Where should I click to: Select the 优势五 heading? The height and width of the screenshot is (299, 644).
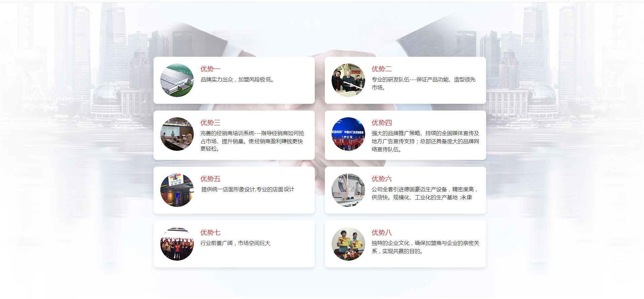210,179
